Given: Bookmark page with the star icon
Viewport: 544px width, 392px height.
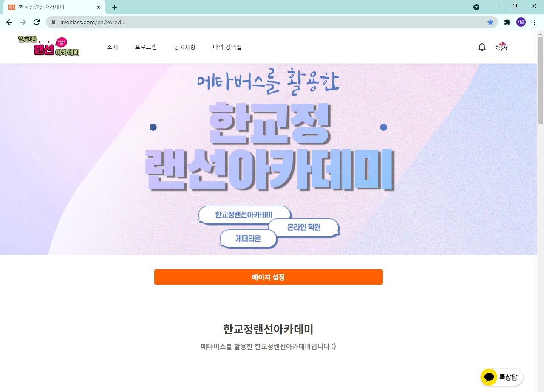Looking at the screenshot, I should pyautogui.click(x=490, y=22).
